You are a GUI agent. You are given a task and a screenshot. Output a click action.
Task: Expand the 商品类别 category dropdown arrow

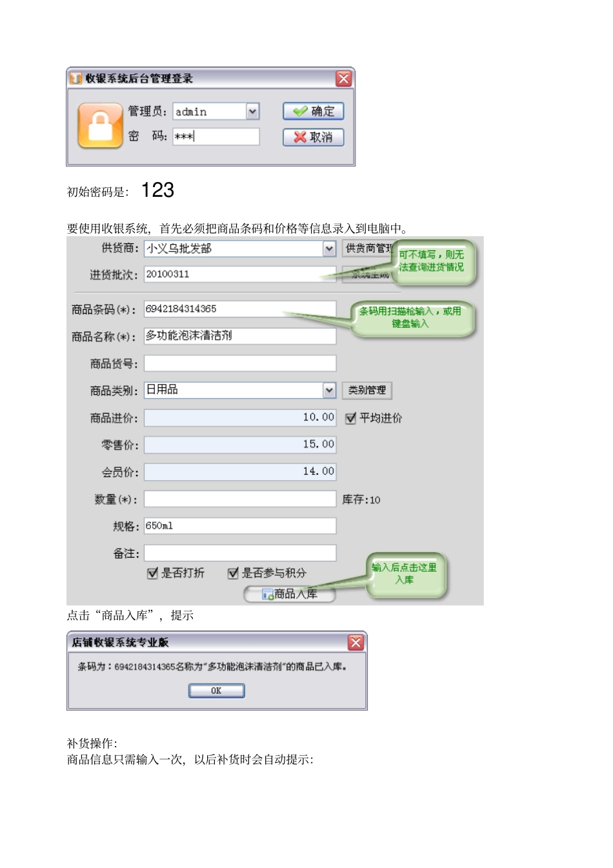pyautogui.click(x=329, y=390)
